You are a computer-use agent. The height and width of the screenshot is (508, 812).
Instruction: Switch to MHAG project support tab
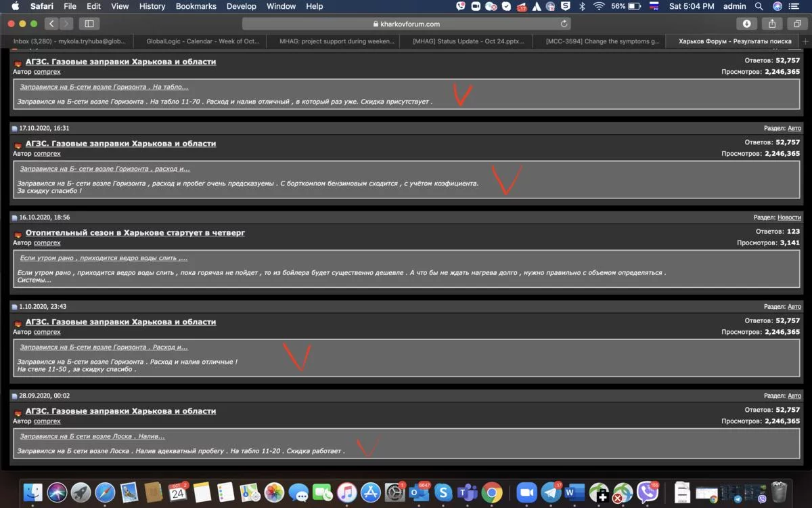[336, 41]
